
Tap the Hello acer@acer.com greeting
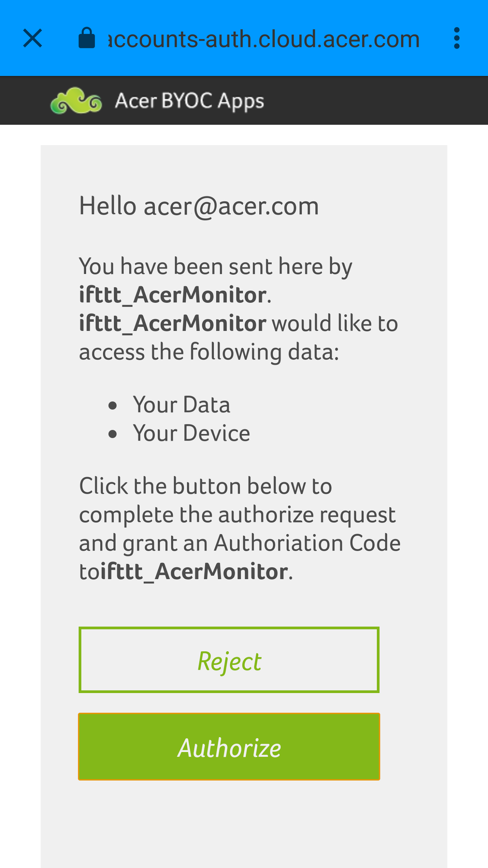pos(199,206)
